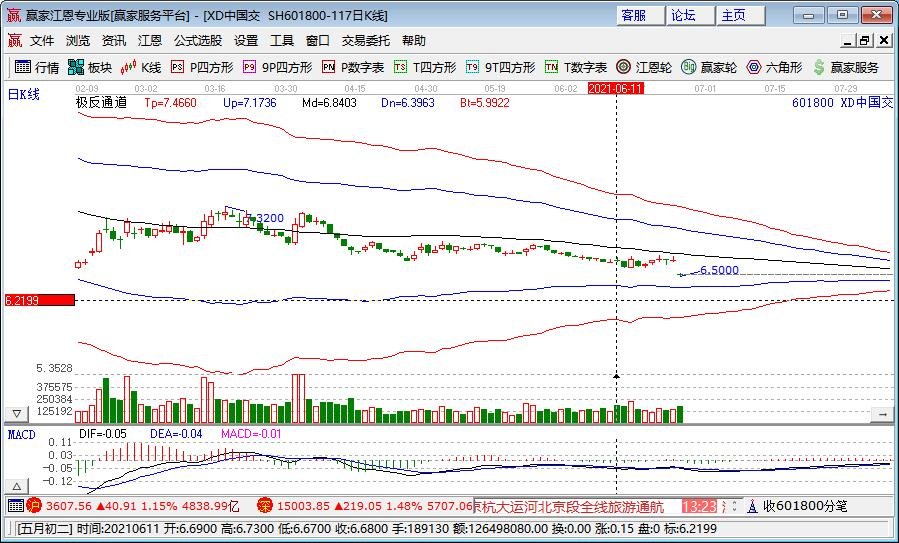
Task: Click the 7.3200 price annotation
Action: click(265, 218)
